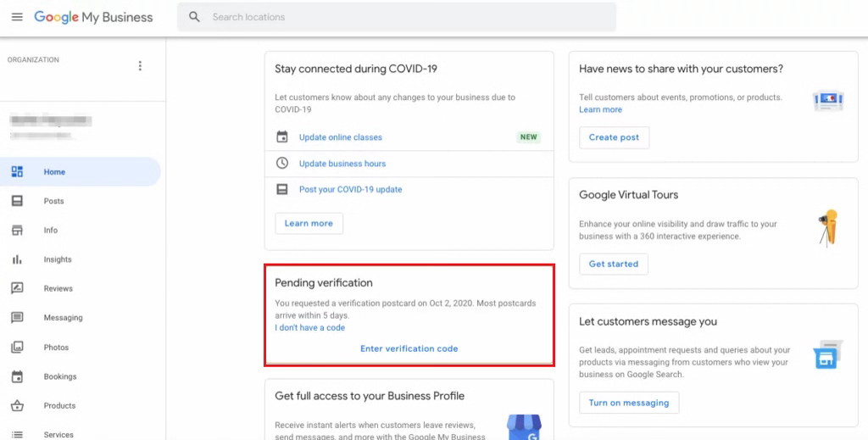Focus the Search locations field
The height and width of the screenshot is (440, 868).
[x=397, y=17]
